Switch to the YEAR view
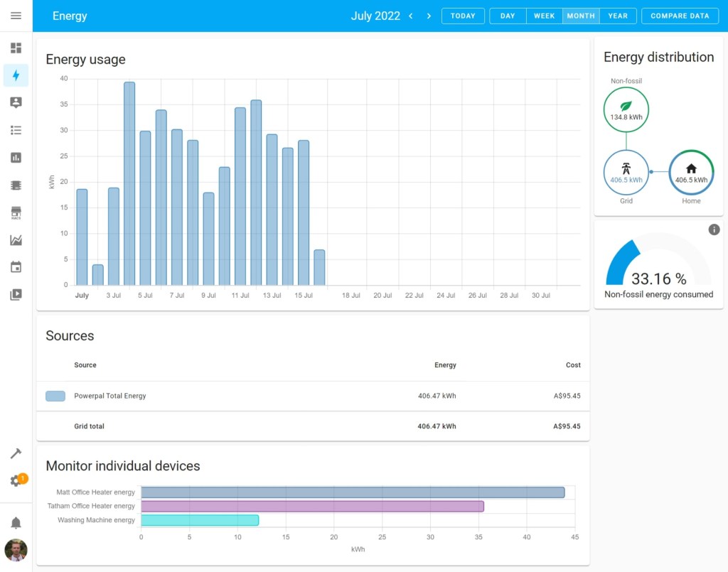This screenshot has width=728, height=572. pos(618,15)
